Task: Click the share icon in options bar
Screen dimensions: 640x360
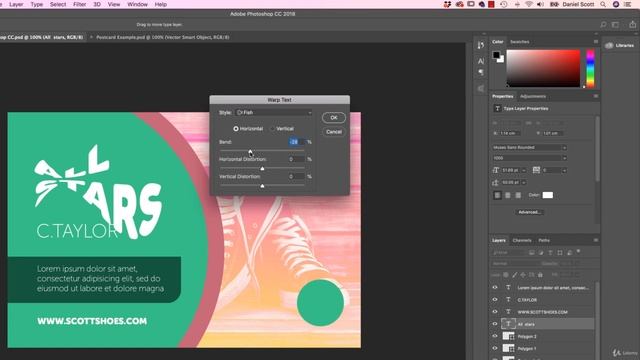Action: point(632,24)
